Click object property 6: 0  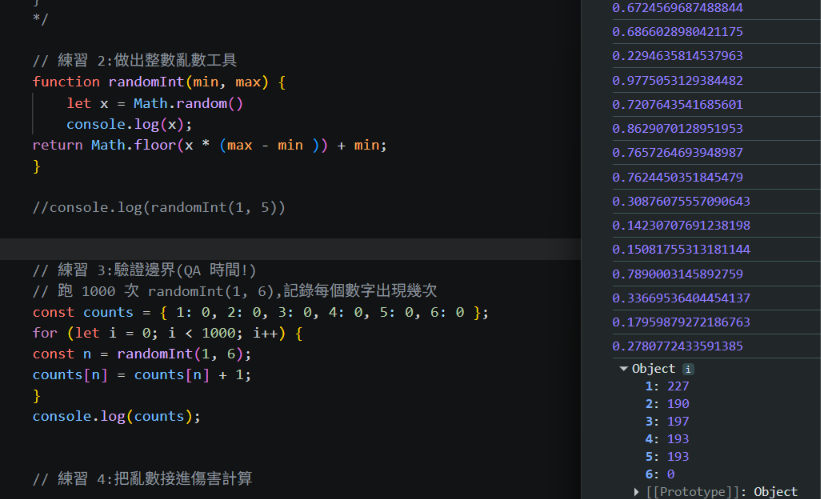click(x=660, y=474)
